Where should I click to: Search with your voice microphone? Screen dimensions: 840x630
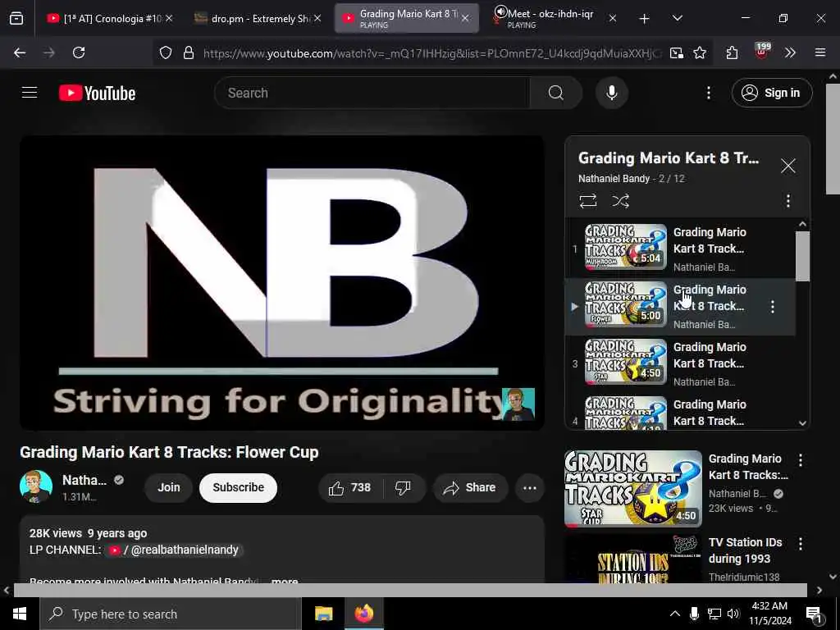[611, 93]
